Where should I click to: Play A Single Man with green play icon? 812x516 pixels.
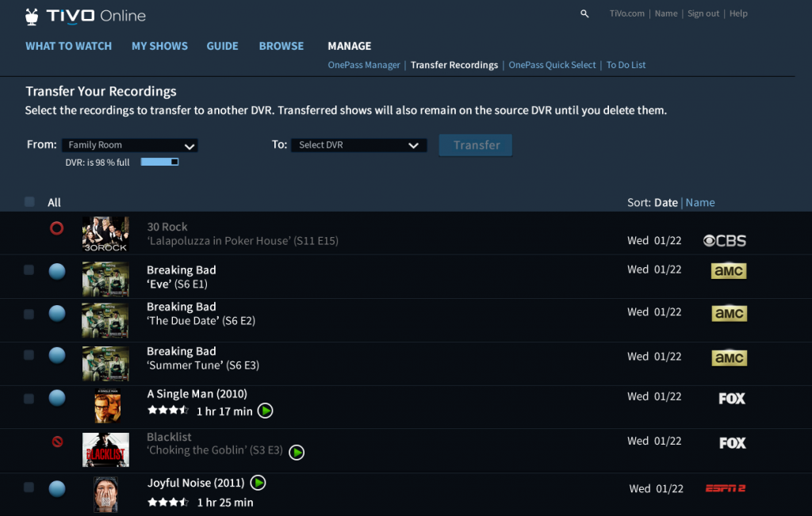pyautogui.click(x=266, y=411)
